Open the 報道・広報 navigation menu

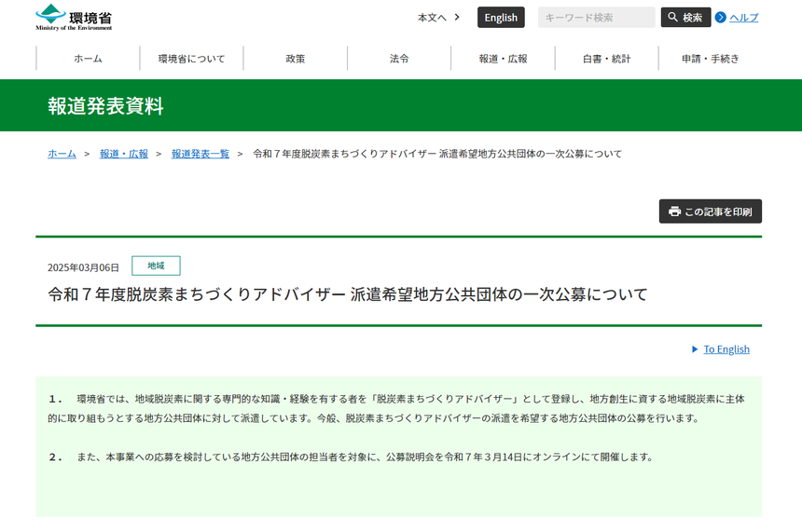point(503,59)
